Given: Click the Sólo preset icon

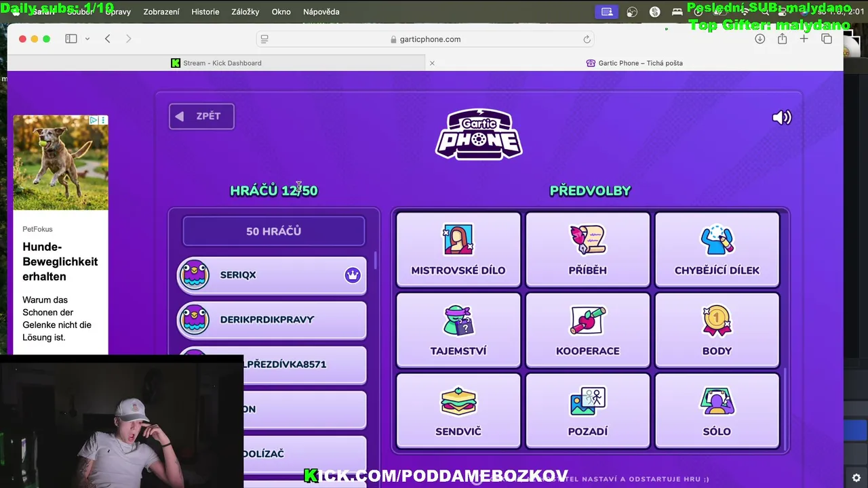Looking at the screenshot, I should coord(717,401).
